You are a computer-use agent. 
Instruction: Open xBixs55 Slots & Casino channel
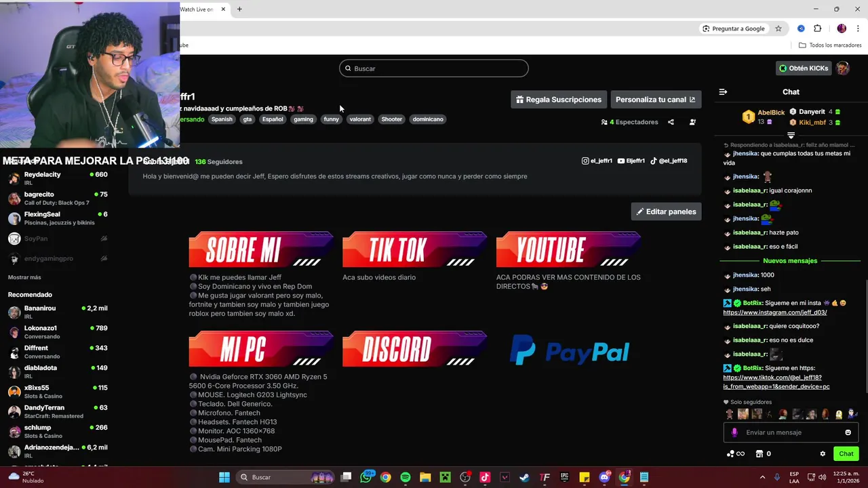[x=58, y=392]
